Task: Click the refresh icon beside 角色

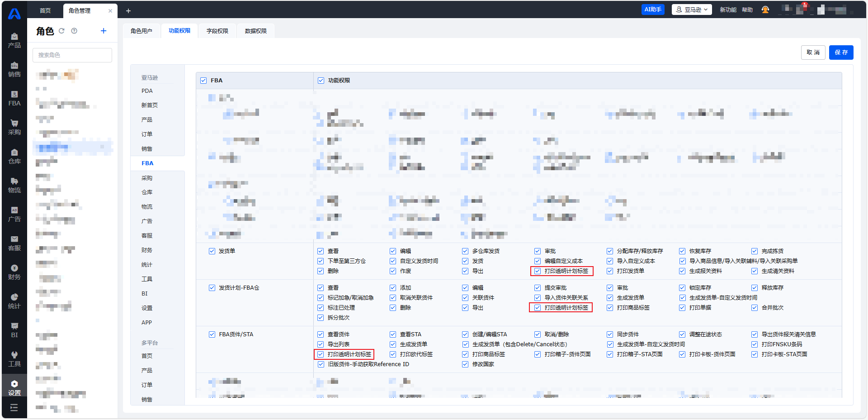Action: (61, 31)
